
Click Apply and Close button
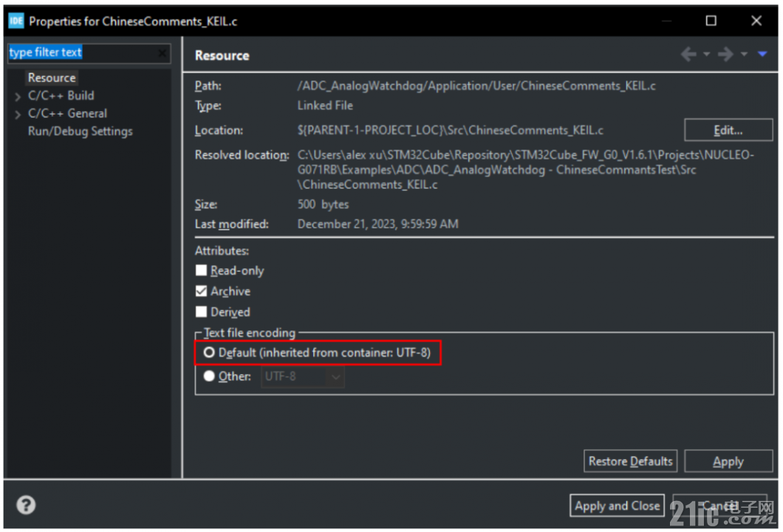(618, 505)
